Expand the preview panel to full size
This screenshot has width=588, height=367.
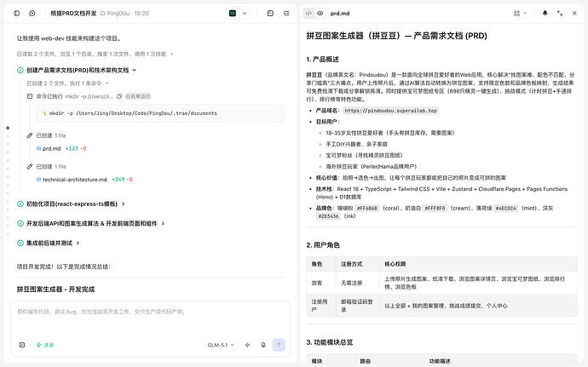(x=560, y=13)
